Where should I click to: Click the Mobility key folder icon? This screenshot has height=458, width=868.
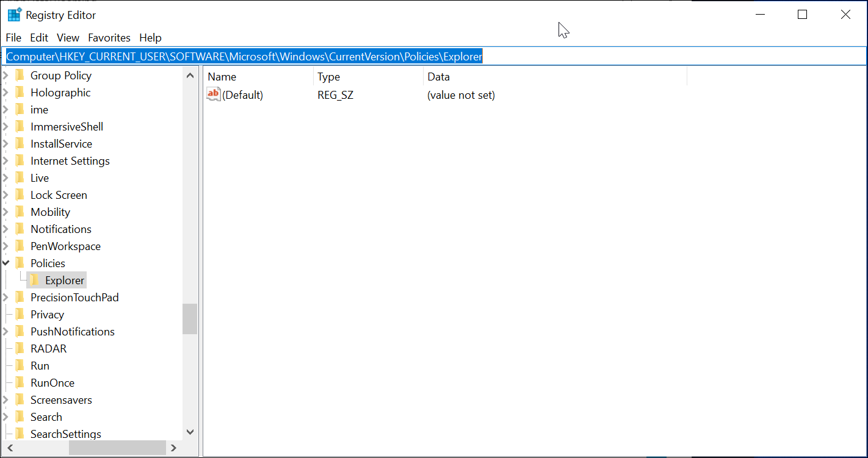point(20,212)
